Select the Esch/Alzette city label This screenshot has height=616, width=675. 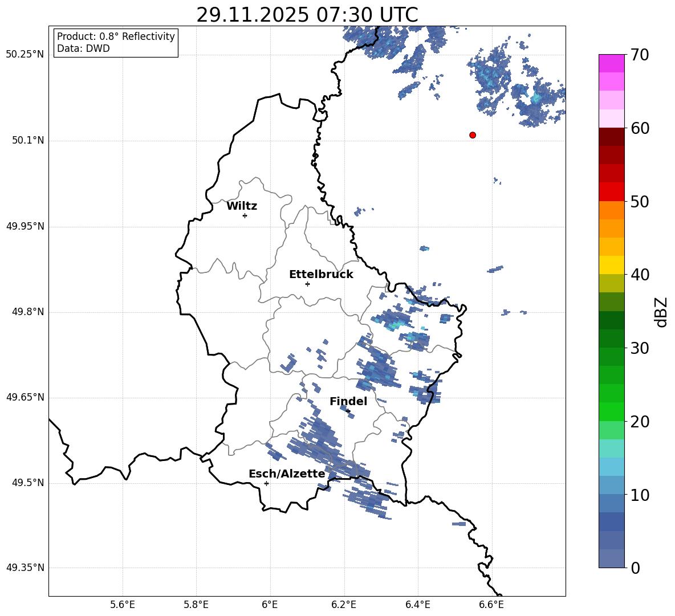click(287, 474)
